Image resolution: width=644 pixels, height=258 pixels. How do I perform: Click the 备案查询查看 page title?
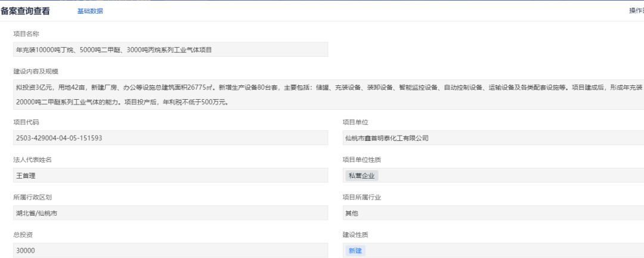click(26, 11)
